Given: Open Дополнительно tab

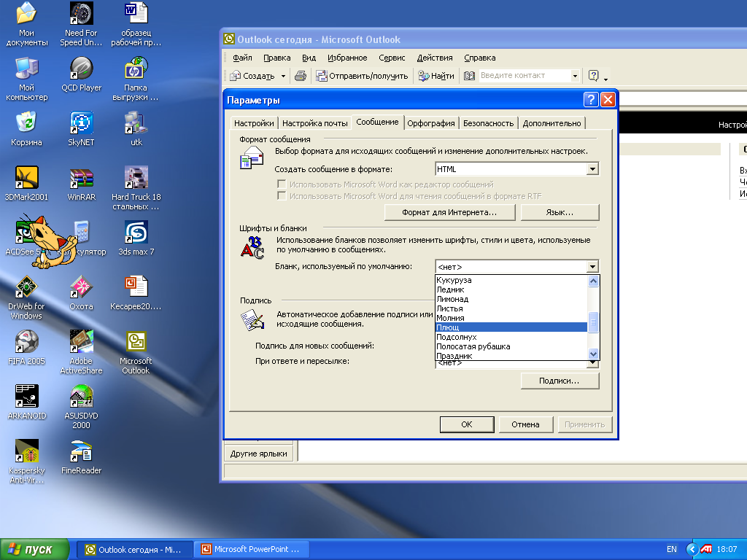Looking at the screenshot, I should (x=551, y=123).
